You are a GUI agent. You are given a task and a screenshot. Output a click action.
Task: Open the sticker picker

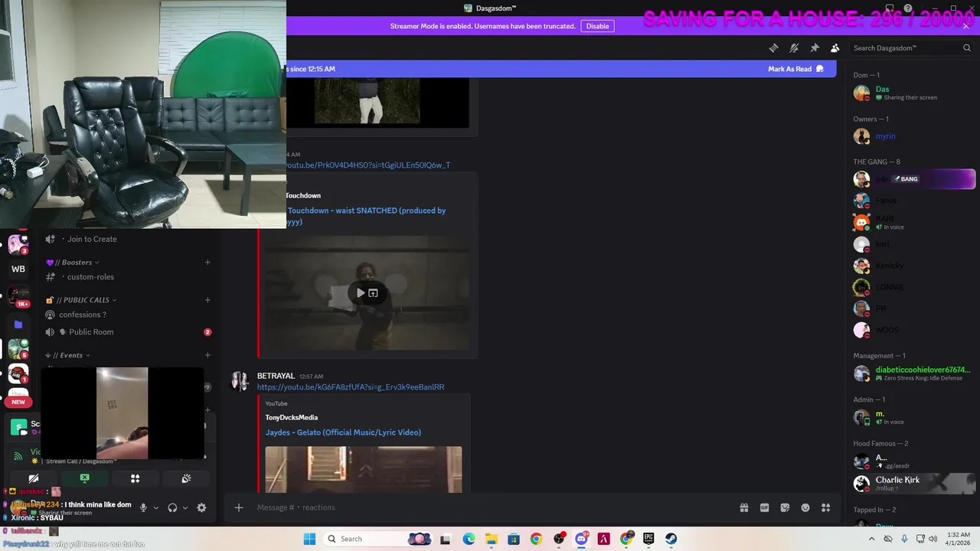coord(785,507)
